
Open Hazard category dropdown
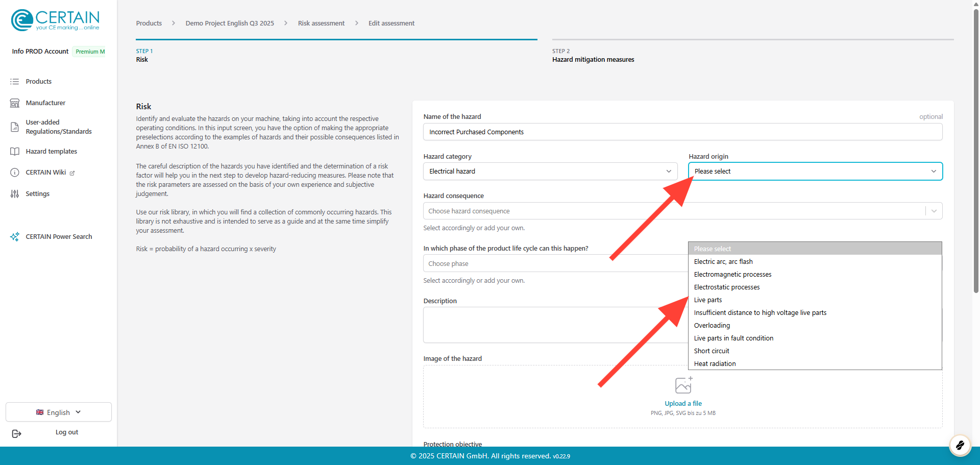550,172
